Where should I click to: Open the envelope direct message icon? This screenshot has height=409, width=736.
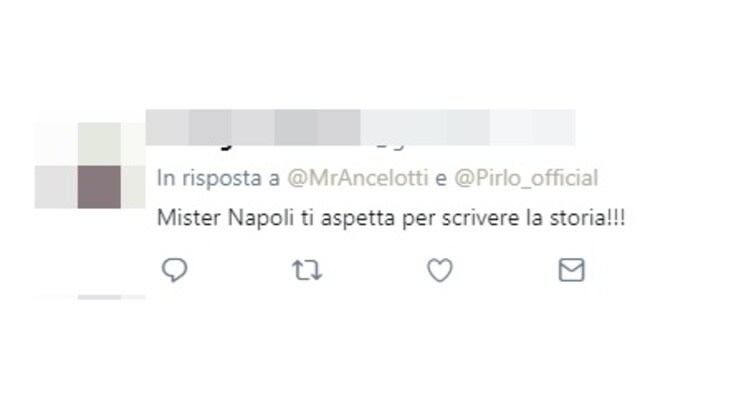click(x=571, y=270)
